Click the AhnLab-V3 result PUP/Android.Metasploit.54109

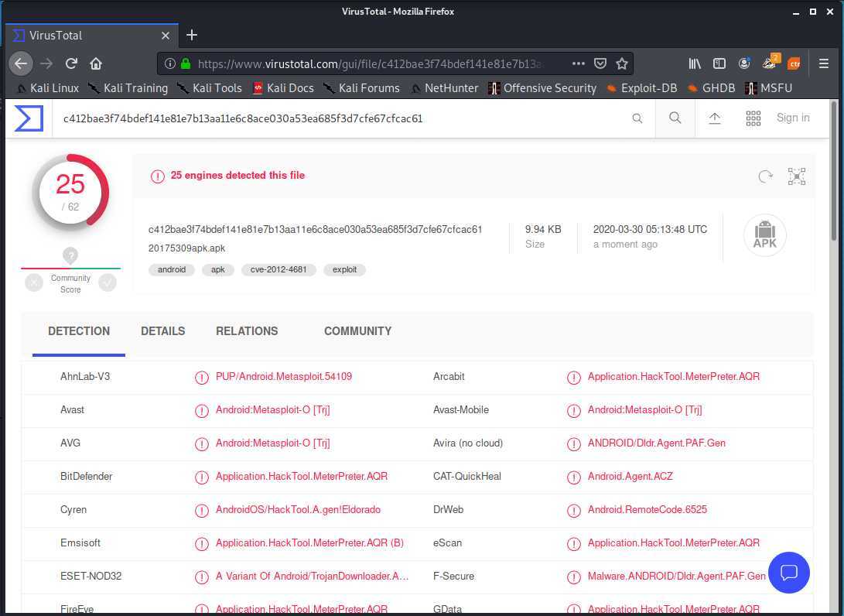pyautogui.click(x=284, y=376)
